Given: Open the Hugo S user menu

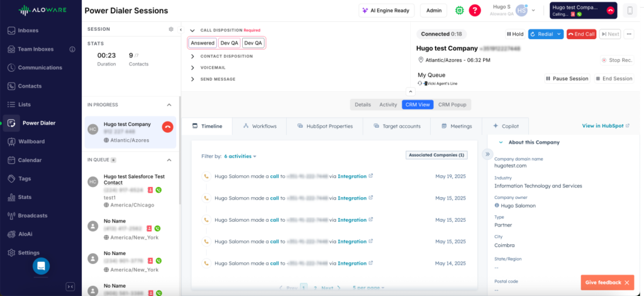Looking at the screenshot, I should click(513, 10).
